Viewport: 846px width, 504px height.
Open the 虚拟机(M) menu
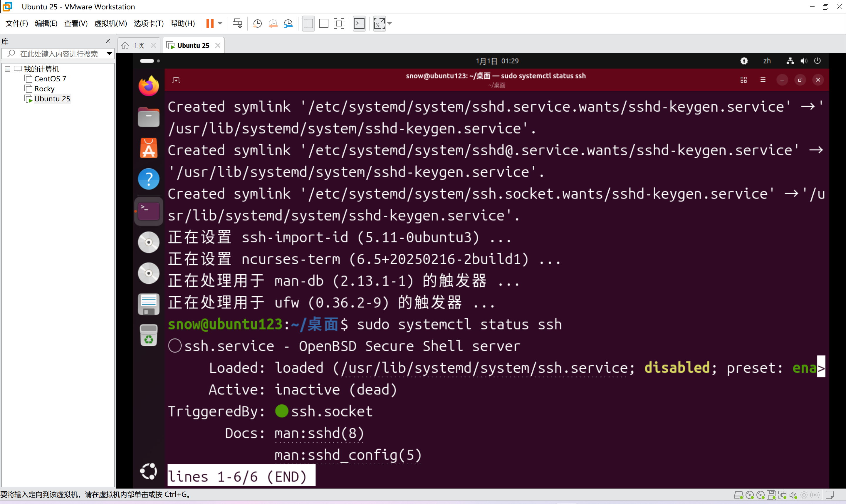point(110,23)
